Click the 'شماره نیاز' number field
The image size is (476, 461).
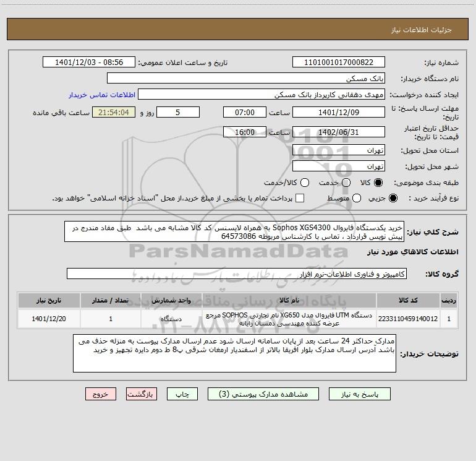(338, 62)
